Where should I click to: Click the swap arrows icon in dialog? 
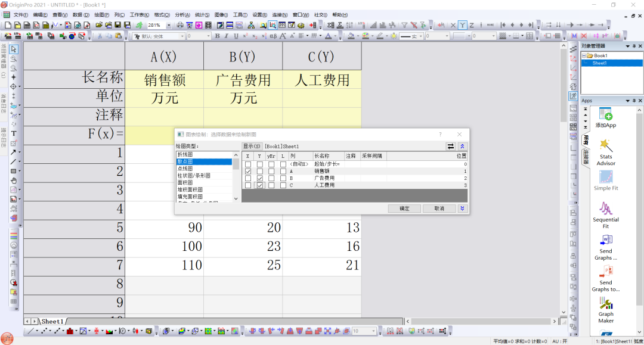[451, 146]
